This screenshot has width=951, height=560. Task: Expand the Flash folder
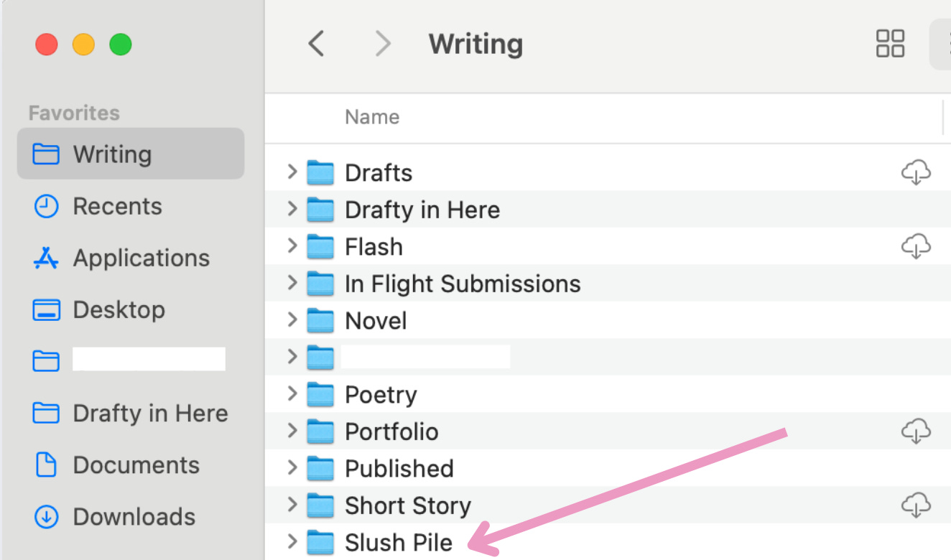[x=292, y=246]
